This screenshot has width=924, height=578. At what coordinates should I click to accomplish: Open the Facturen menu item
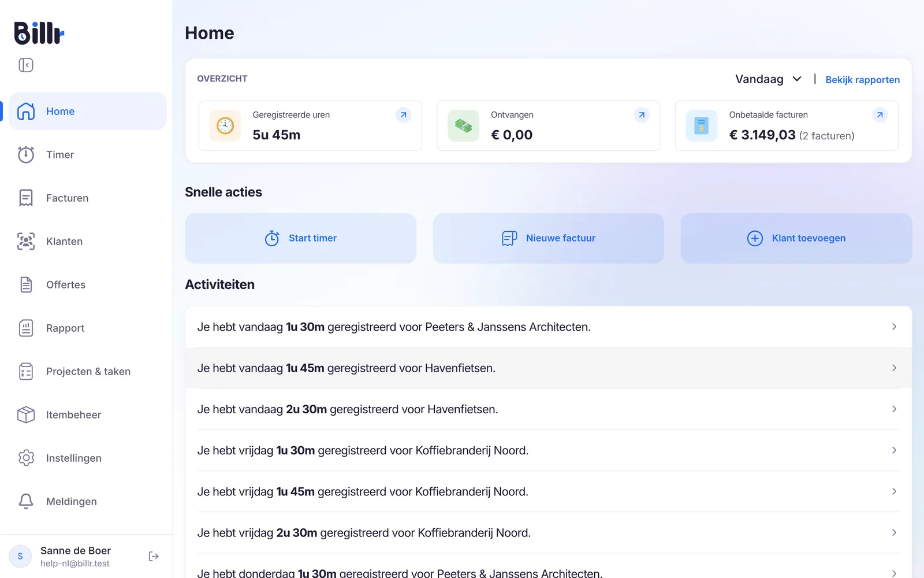(x=88, y=198)
